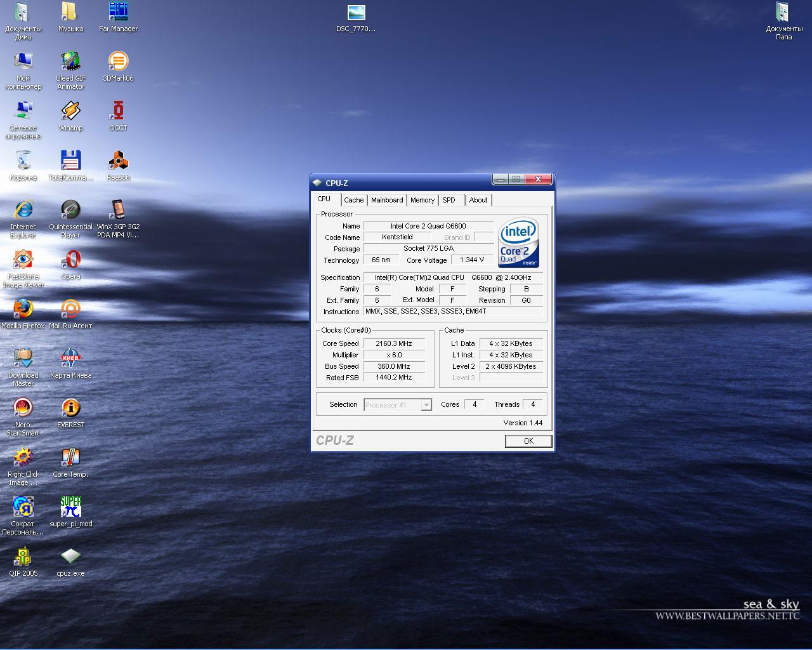Image resolution: width=812 pixels, height=650 pixels.
Task: Click the Code Name value Kentsfield
Action: [x=398, y=237]
